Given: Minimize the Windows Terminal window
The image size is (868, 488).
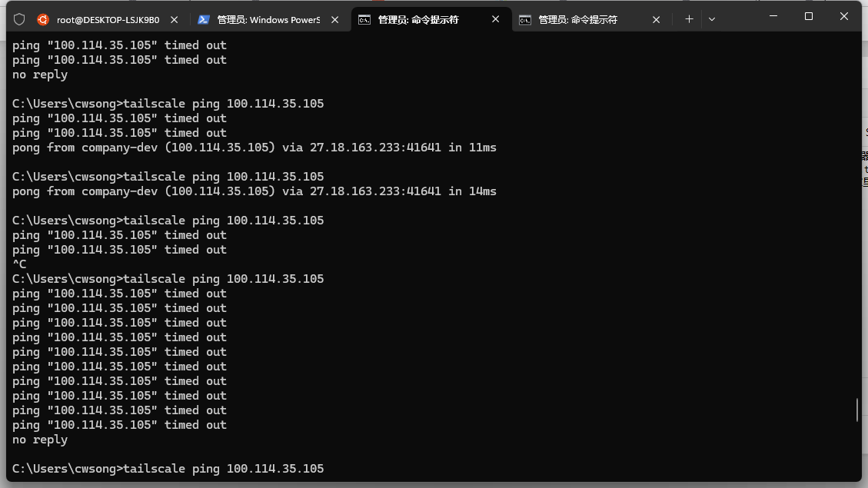Looking at the screenshot, I should (x=773, y=17).
